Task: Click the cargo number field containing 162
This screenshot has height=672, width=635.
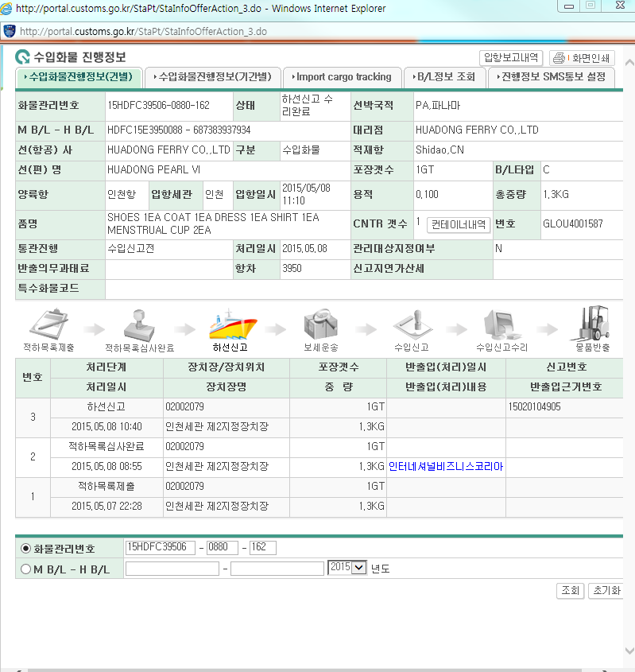Action: (263, 547)
